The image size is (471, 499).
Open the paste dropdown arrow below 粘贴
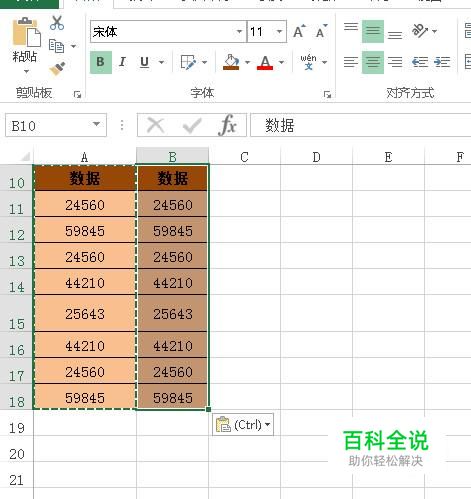click(26, 71)
